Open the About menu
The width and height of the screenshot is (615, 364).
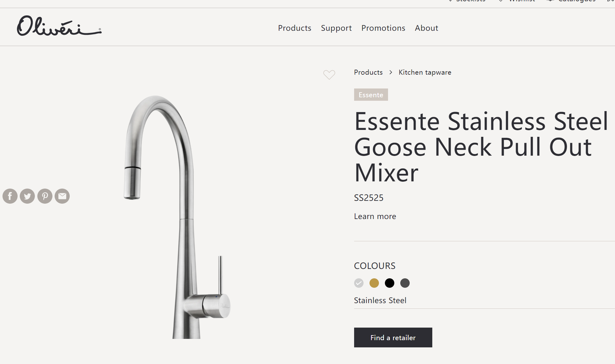click(426, 28)
